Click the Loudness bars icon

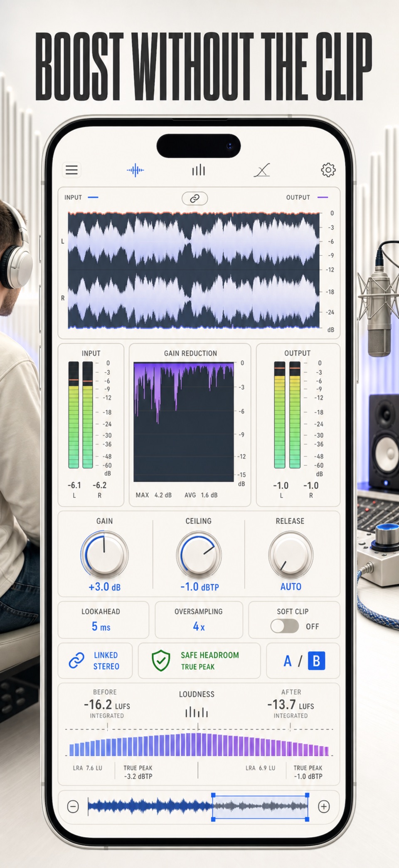pyautogui.click(x=197, y=712)
